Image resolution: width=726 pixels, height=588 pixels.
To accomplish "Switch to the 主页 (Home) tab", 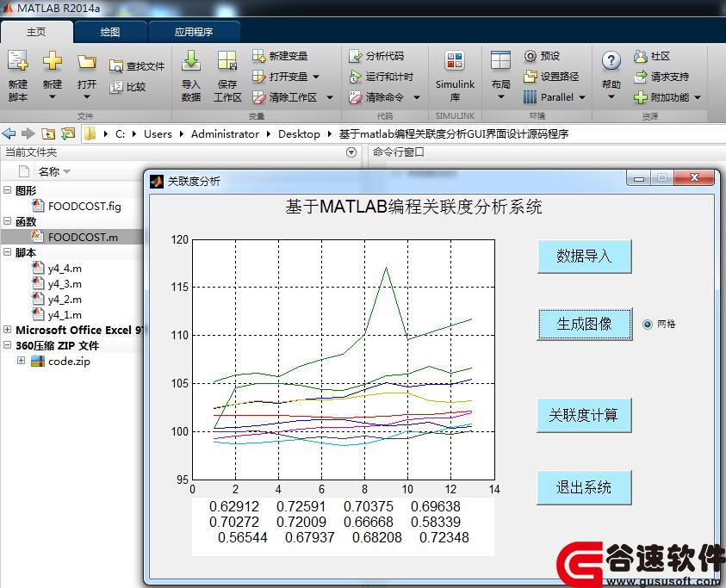I will point(36,32).
